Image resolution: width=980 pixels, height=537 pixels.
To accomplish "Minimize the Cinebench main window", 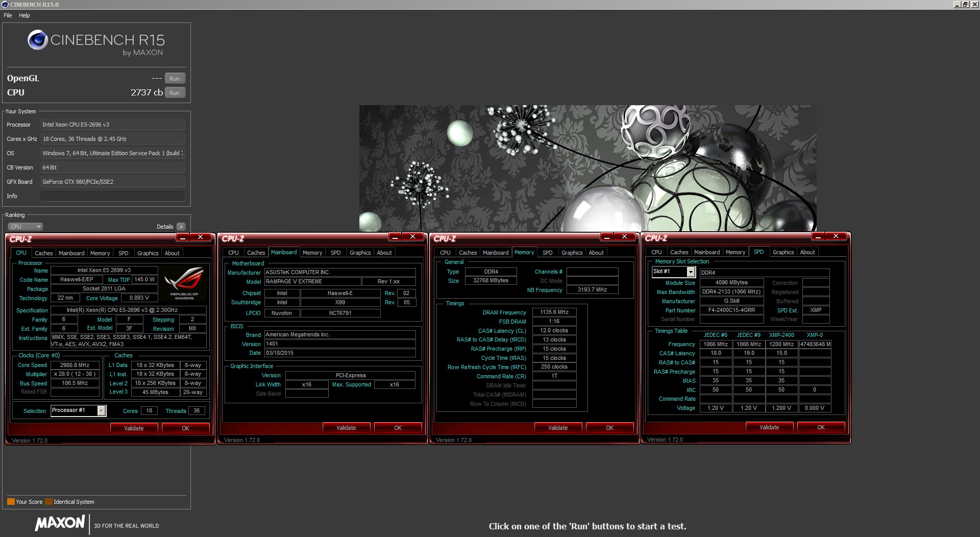I will pos(957,4).
